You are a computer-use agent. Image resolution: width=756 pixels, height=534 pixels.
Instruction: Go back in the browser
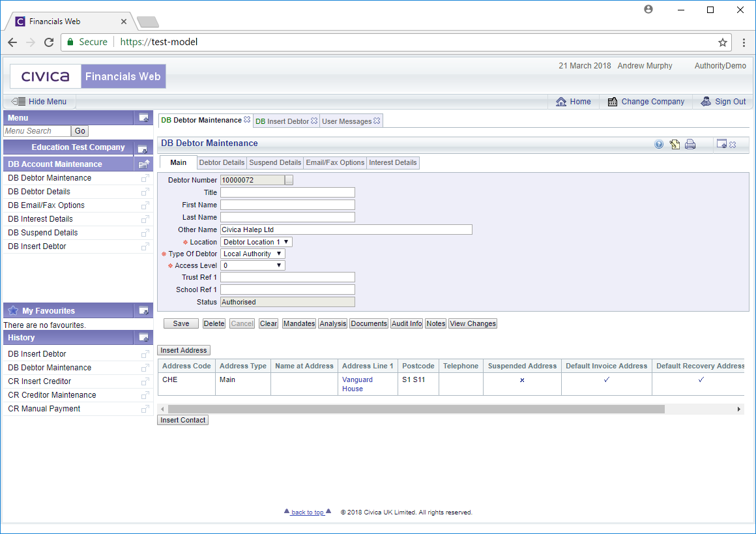(x=12, y=42)
